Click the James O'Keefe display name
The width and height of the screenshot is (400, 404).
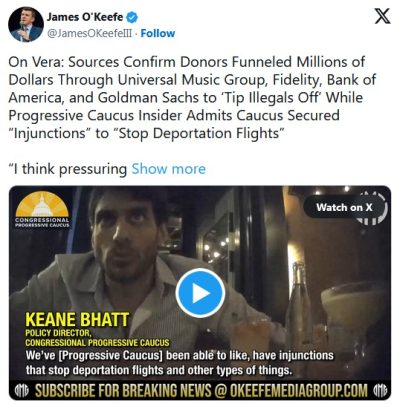[85, 17]
